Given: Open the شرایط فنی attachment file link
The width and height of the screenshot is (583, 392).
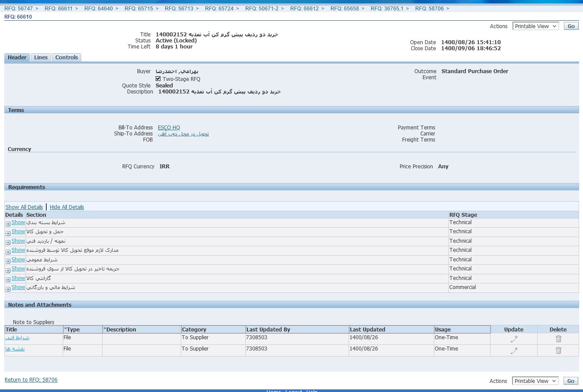Looking at the screenshot, I should tap(17, 337).
